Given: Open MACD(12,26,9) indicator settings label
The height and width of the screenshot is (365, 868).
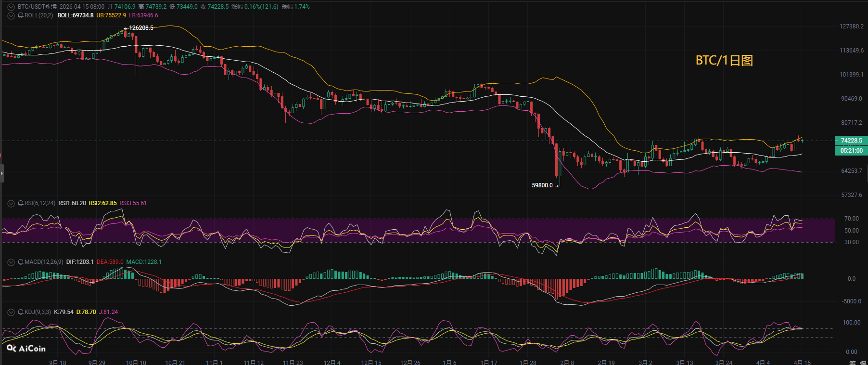Looking at the screenshot, I should click(x=44, y=262).
